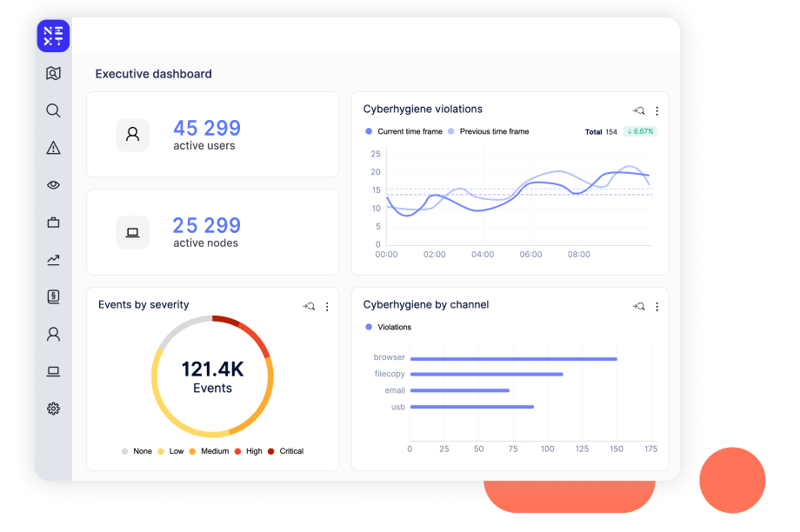800x532 pixels.
Task: Click the Cyberhygiene violations title
Action: [x=423, y=110]
